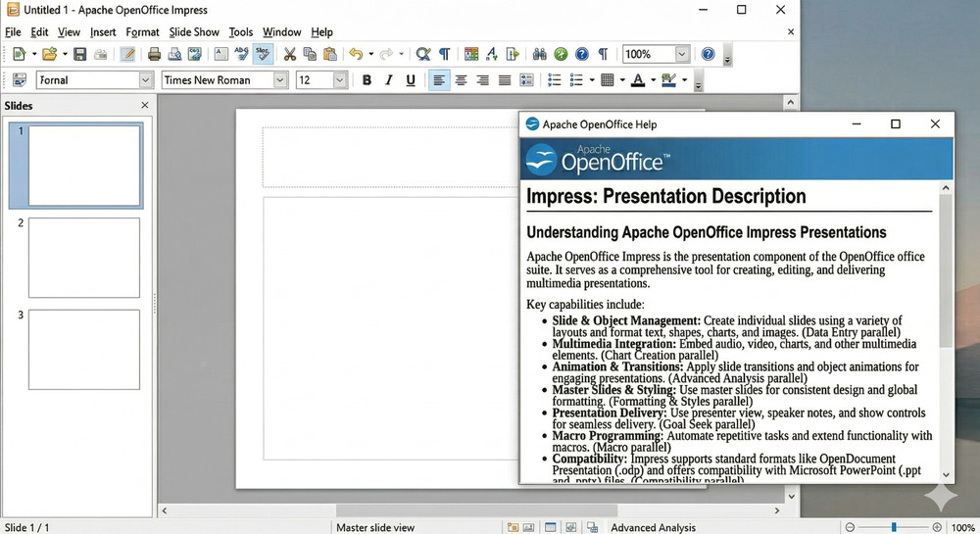
Task: Select Align Right
Action: pos(482,80)
